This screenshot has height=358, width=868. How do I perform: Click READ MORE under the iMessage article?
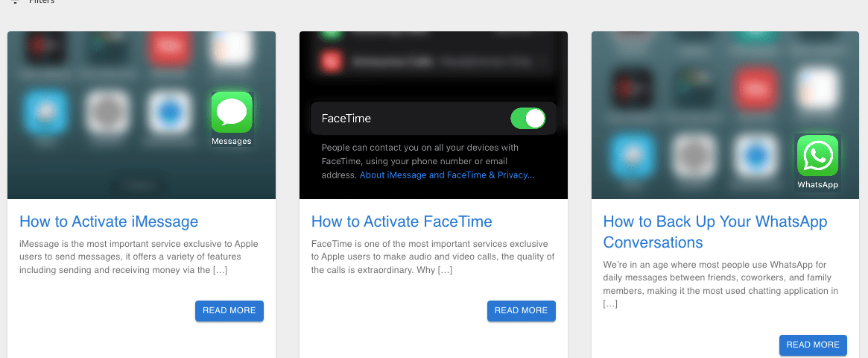[229, 311]
